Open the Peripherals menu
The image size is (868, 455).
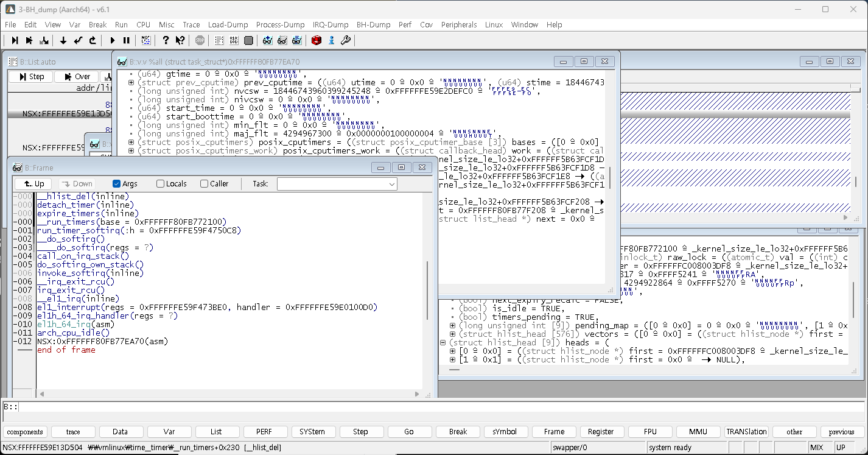(x=459, y=25)
